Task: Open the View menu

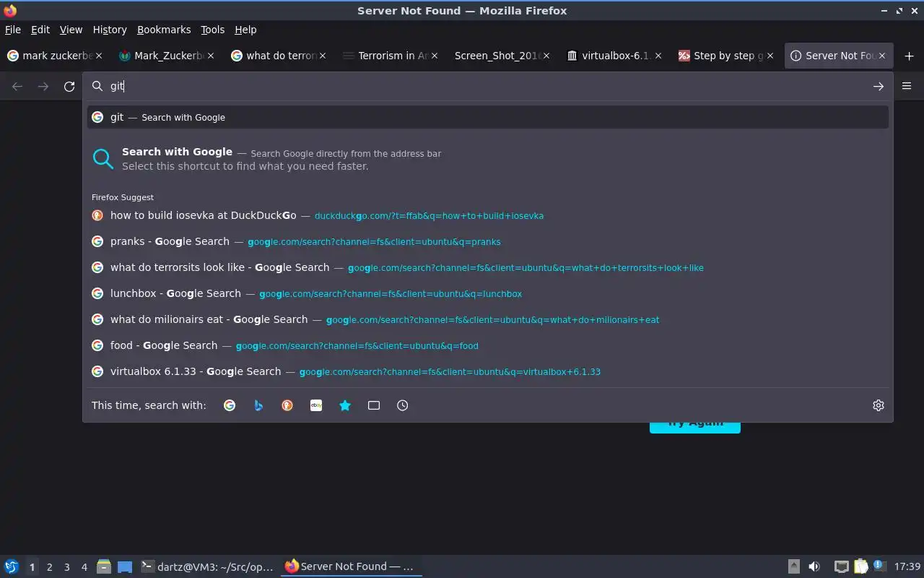Action: point(71,30)
